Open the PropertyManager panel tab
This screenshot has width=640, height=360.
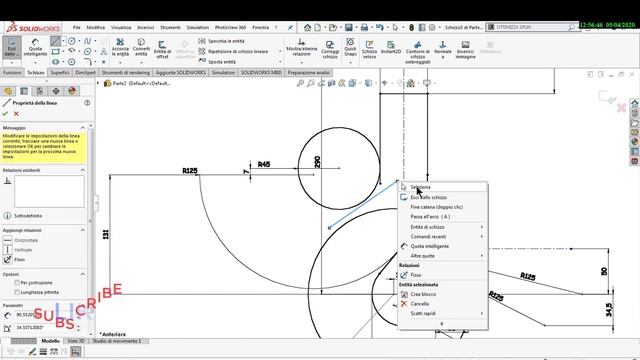[x=24, y=91]
